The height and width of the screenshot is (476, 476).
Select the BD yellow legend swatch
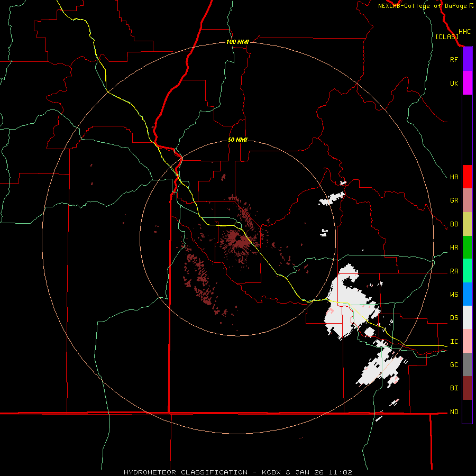click(x=467, y=224)
